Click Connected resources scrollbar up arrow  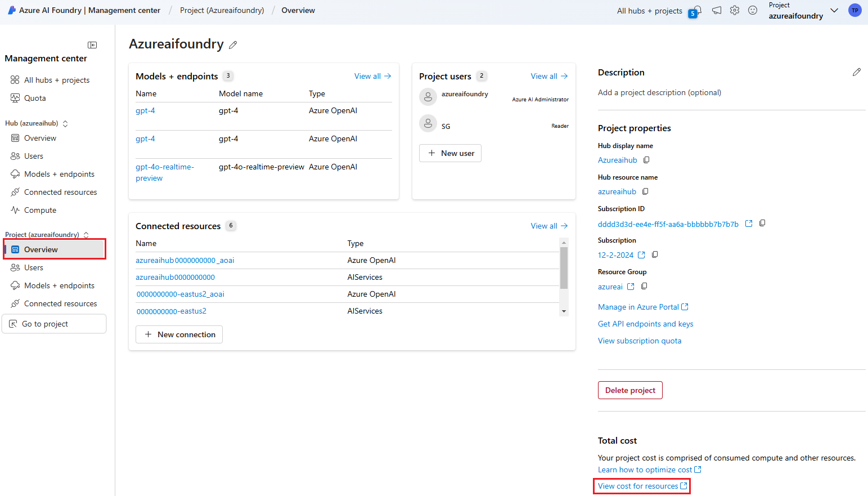[564, 243]
